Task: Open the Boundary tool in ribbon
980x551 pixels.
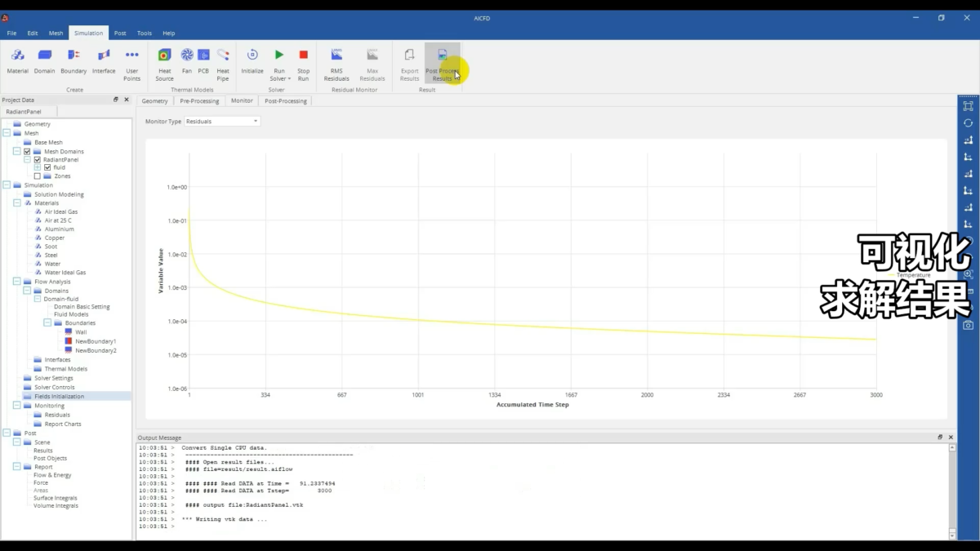Action: pyautogui.click(x=73, y=60)
